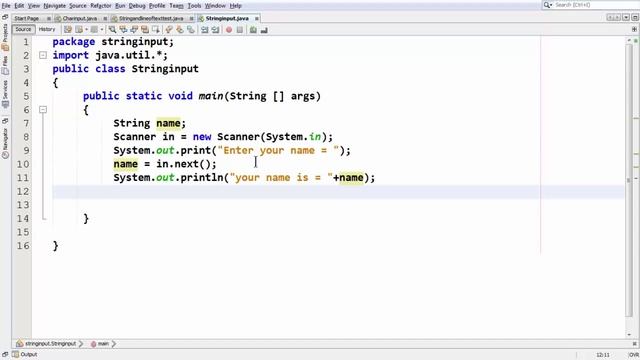640x360 pixels.
Task: Click the 12:11 cursor position indicator
Action: (x=602, y=355)
